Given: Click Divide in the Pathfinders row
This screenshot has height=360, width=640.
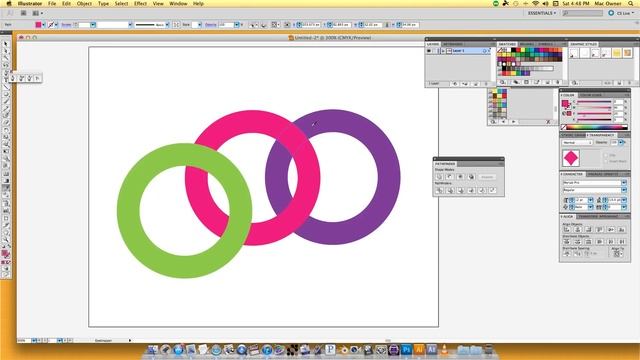Looking at the screenshot, I should click(439, 190).
